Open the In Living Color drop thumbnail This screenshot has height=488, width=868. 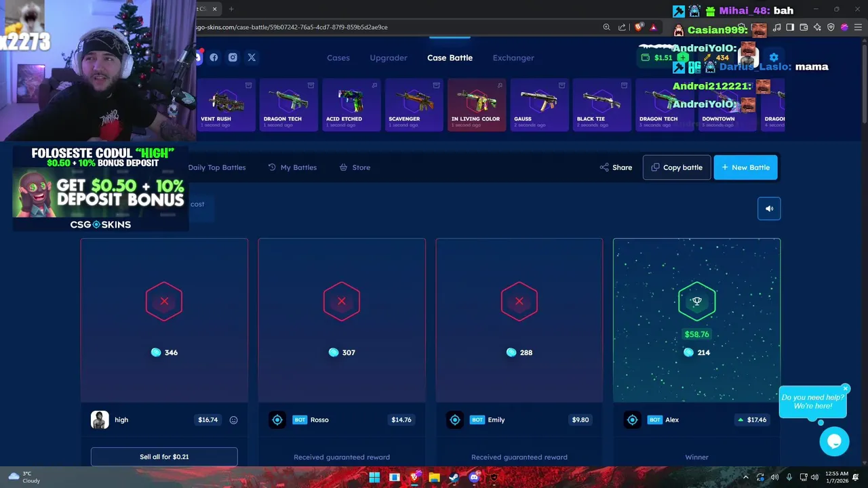point(477,104)
